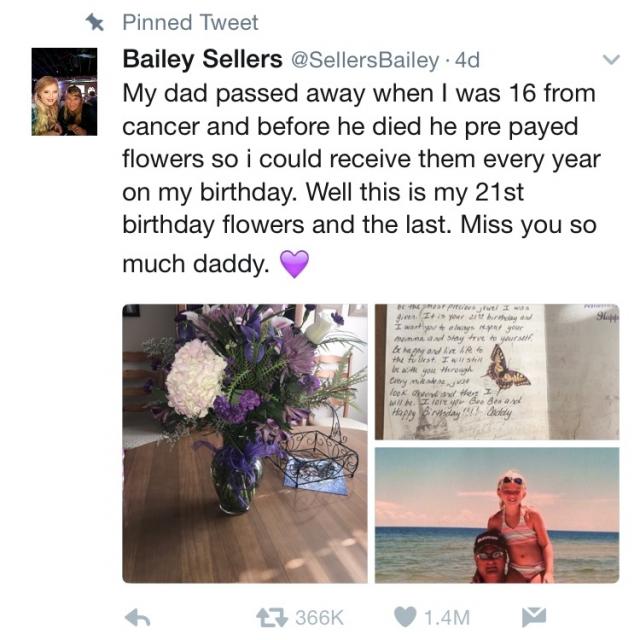This screenshot has height=640, width=640.
Task: Open tweet permalink via 4d timestamp
Action: [467, 60]
